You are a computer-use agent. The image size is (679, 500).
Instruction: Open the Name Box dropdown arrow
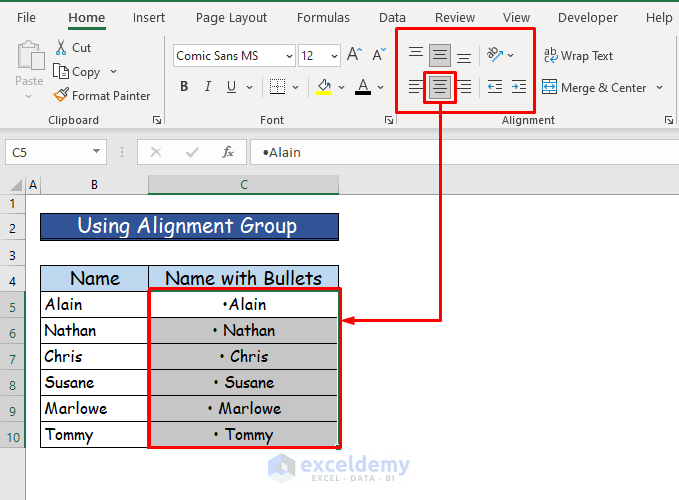[96, 152]
